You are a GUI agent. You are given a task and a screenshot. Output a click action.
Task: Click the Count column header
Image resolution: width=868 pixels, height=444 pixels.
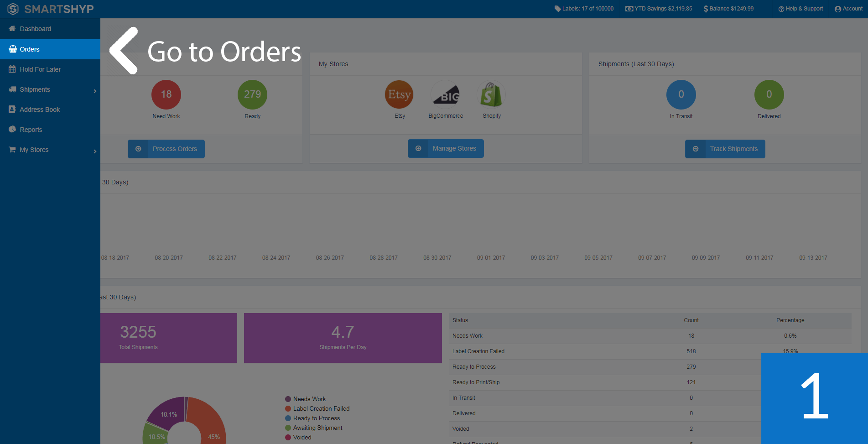[x=691, y=320]
